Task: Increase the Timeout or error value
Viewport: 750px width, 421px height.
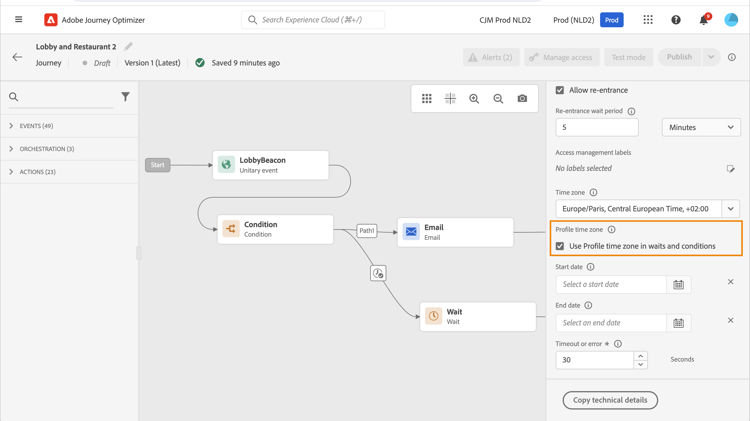Action: tap(641, 355)
